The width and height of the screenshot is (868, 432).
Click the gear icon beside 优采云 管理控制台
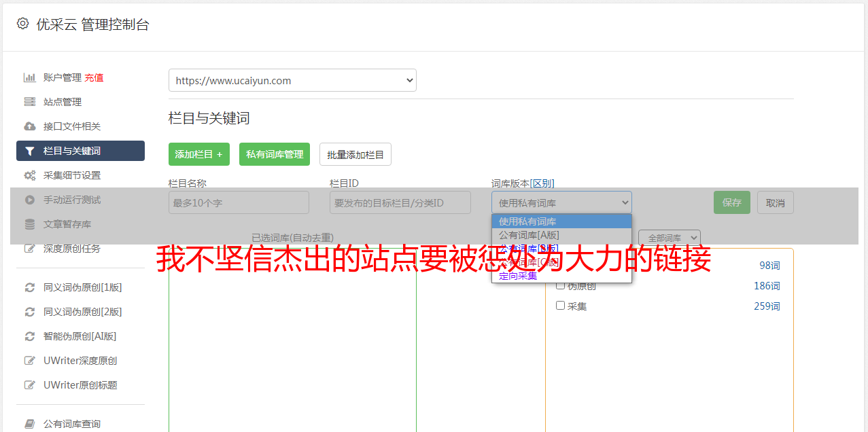22,24
